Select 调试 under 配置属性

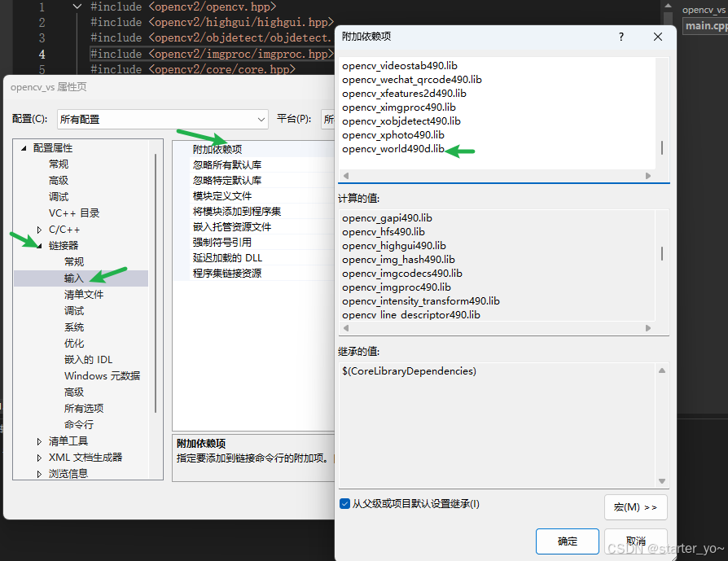tap(59, 196)
